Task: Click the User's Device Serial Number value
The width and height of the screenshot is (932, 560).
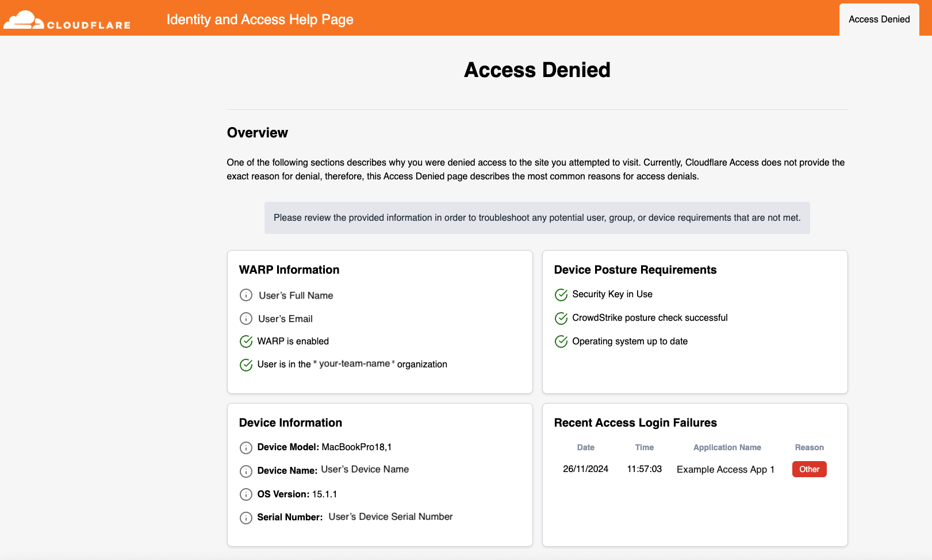Action: 390,517
